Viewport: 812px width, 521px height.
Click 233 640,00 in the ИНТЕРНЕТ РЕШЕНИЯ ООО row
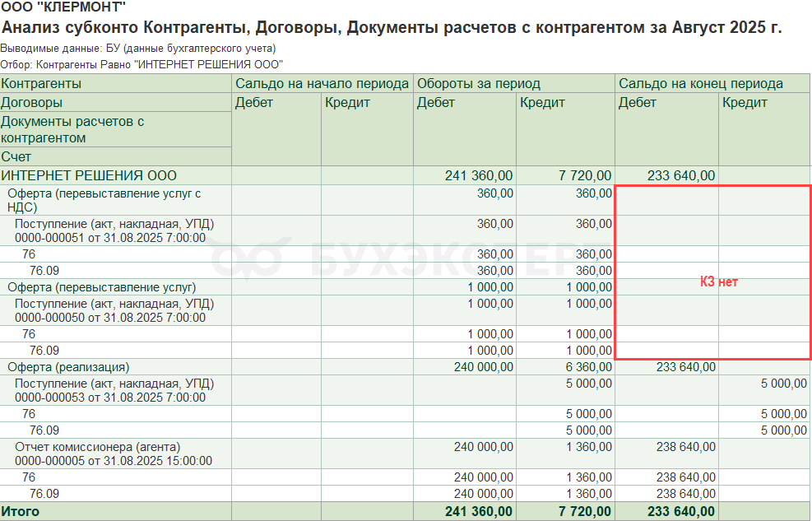[x=681, y=175]
